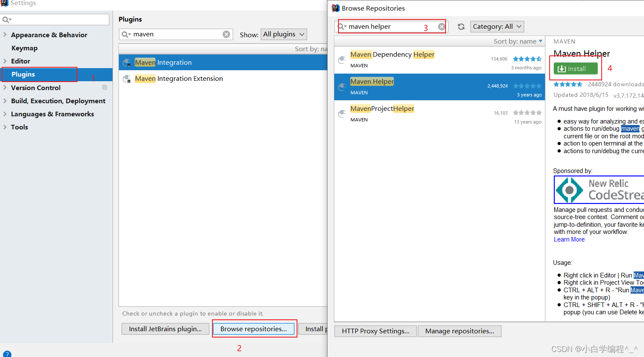Viewport: 644px width, 357px height.
Task: Open the Sort by: name dropdown
Action: point(518,41)
